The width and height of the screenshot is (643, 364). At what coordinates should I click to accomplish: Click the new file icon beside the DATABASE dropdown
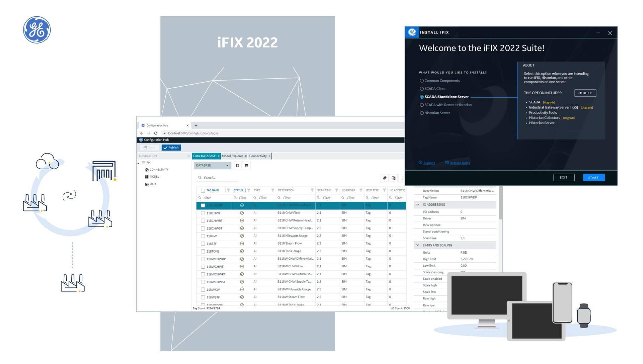[x=238, y=166]
